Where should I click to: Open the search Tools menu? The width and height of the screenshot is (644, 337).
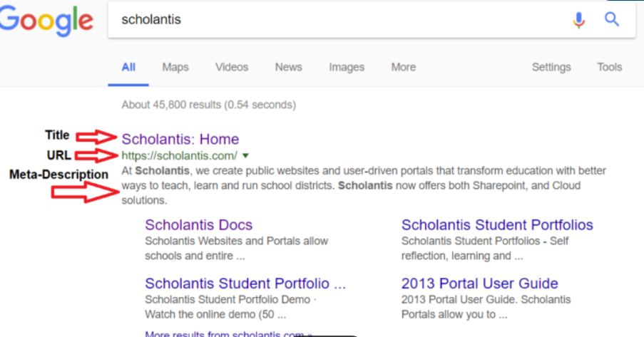pos(610,67)
